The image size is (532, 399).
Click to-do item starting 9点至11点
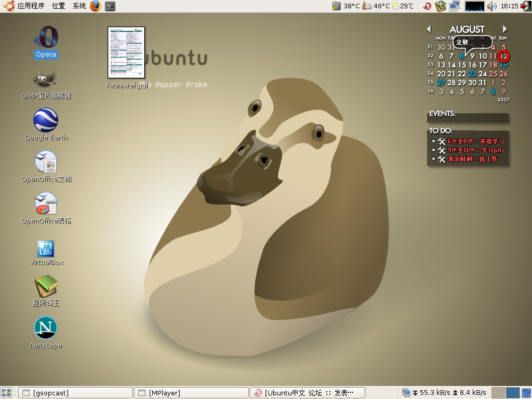(x=475, y=150)
